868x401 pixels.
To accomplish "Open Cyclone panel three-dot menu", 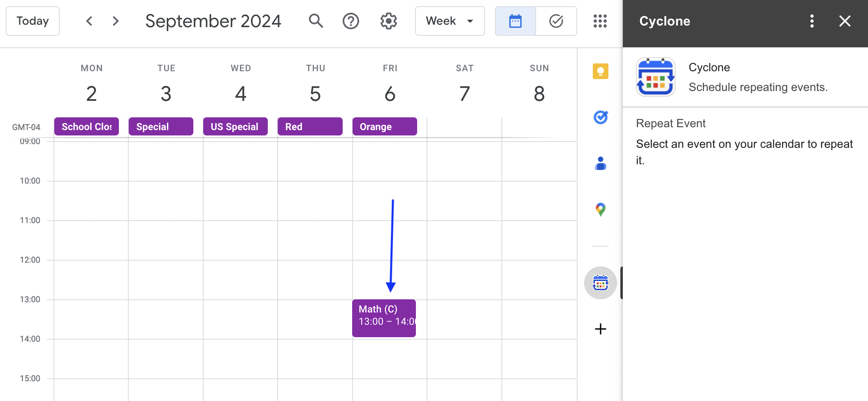I will coord(812,21).
